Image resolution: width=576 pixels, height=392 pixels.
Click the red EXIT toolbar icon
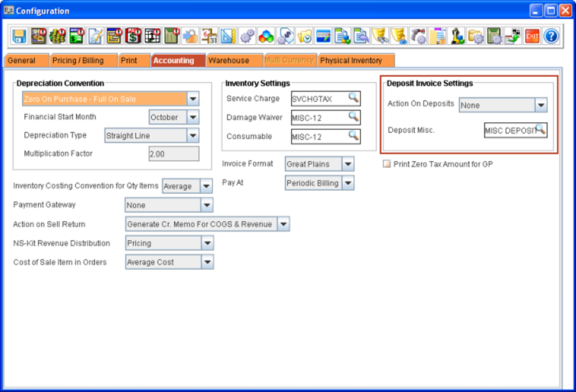point(532,37)
